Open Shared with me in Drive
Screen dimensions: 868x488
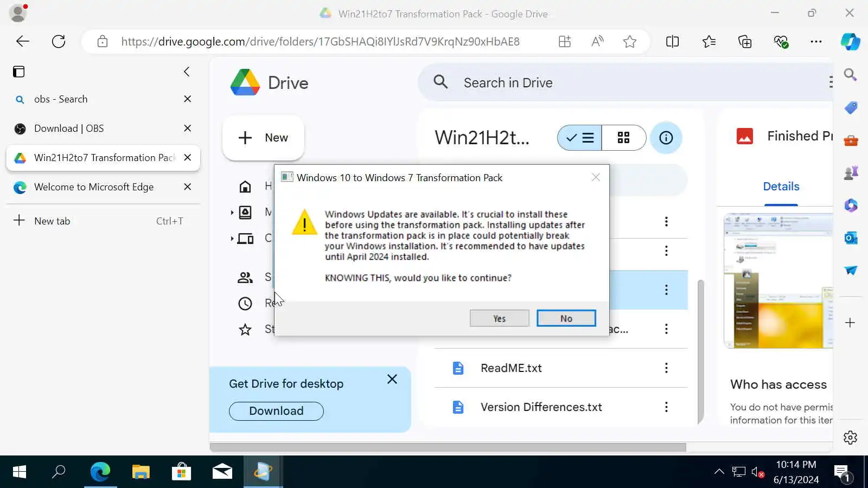point(245,278)
